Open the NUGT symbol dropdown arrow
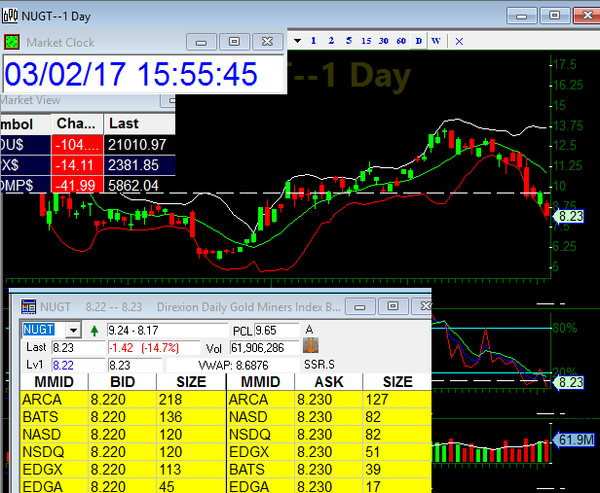Screen dimensions: 600x493 (72, 329)
